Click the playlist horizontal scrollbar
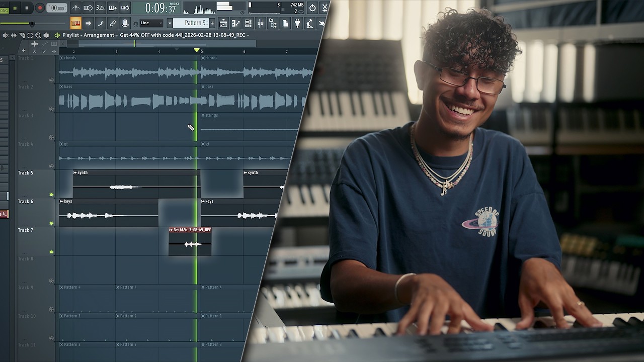 tap(166, 44)
